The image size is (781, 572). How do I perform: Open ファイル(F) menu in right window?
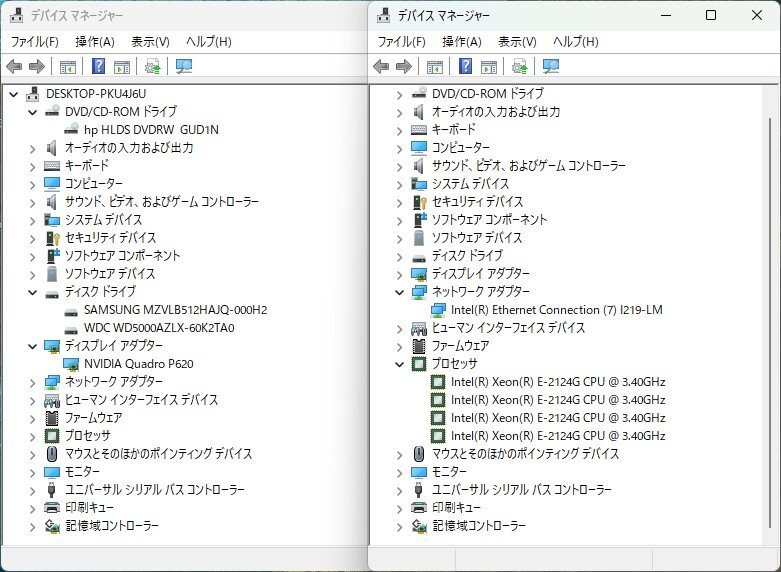(401, 42)
